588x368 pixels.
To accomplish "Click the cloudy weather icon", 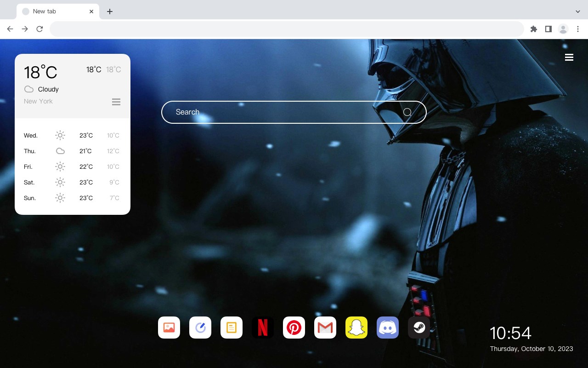I will tap(29, 89).
